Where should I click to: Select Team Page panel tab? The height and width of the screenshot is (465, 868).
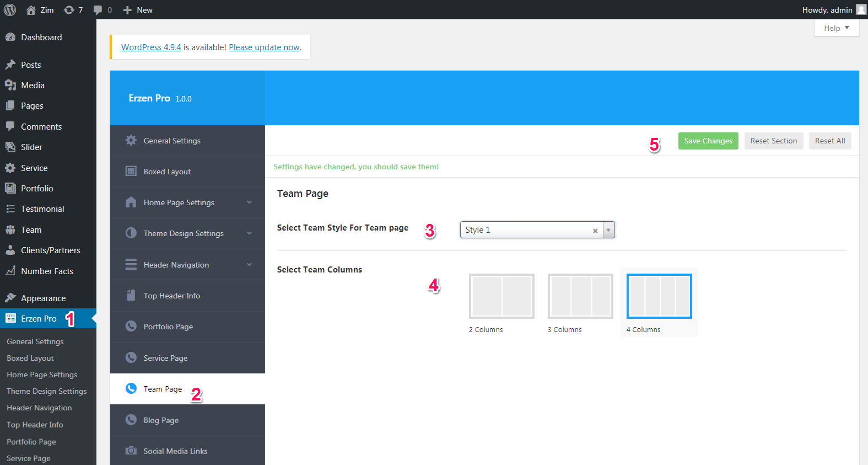click(x=187, y=389)
